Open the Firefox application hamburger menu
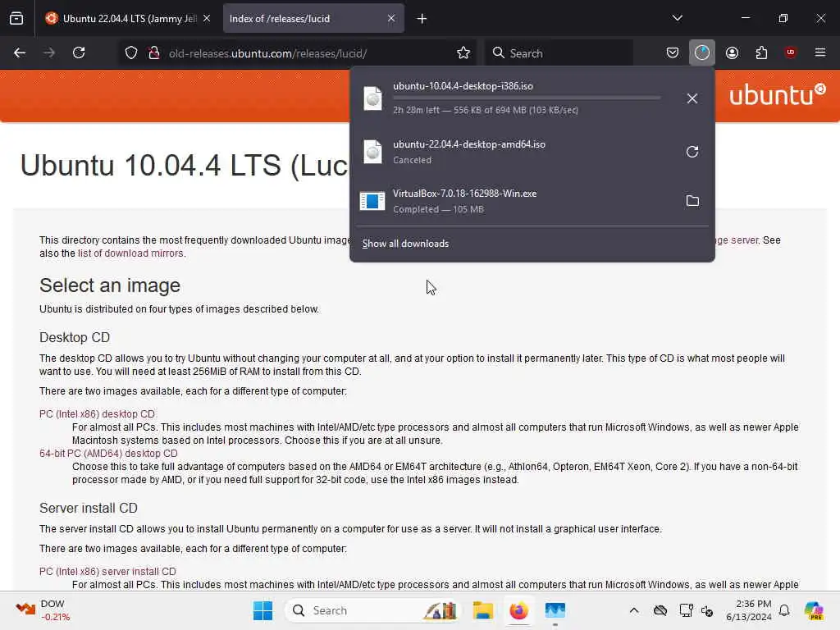Screen dimensions: 840x630 tap(820, 52)
